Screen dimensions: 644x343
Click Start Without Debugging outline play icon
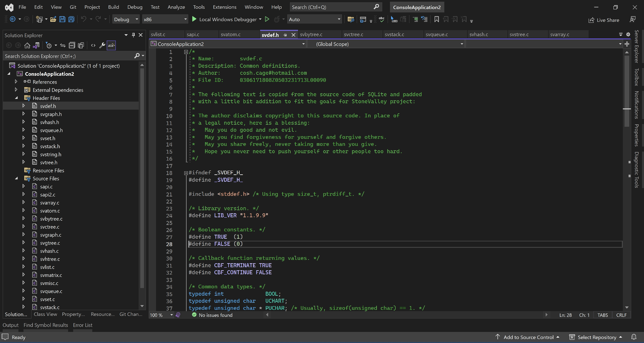tap(267, 19)
